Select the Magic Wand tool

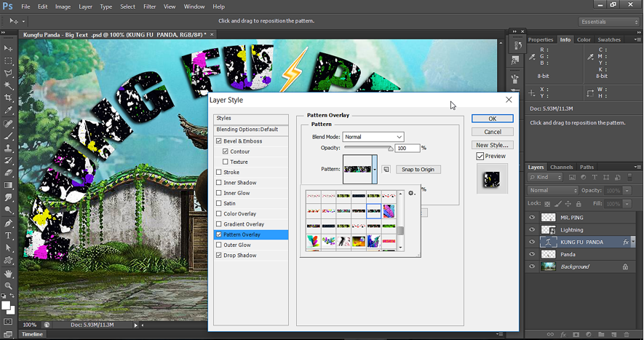pyautogui.click(x=8, y=85)
